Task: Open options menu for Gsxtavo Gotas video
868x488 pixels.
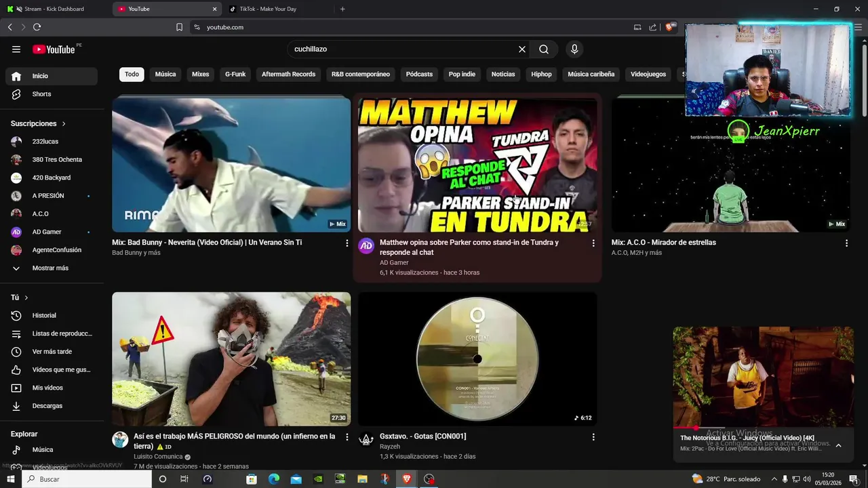Action: click(x=593, y=437)
